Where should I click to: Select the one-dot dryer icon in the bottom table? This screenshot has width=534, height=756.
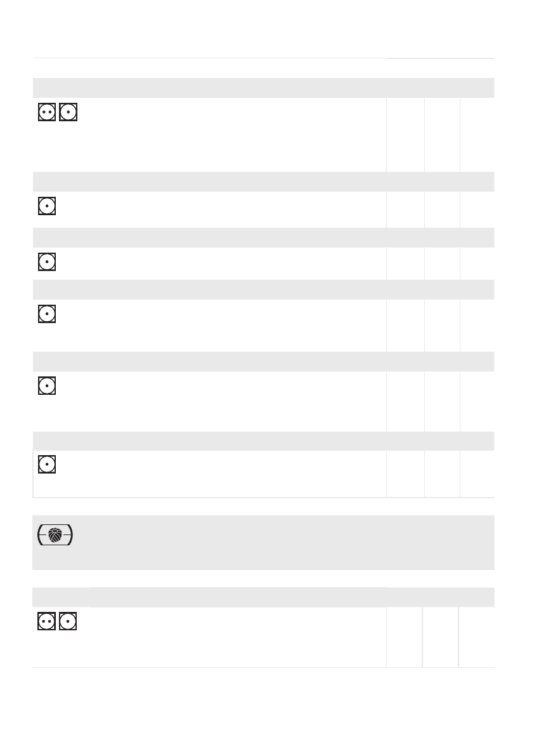[x=68, y=623]
